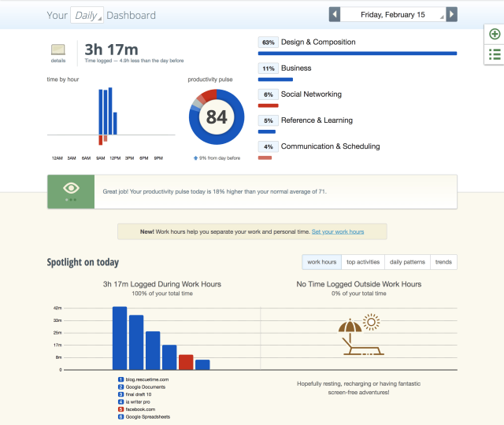Switch to the daily patterns tab
The image size is (504, 425).
click(406, 262)
